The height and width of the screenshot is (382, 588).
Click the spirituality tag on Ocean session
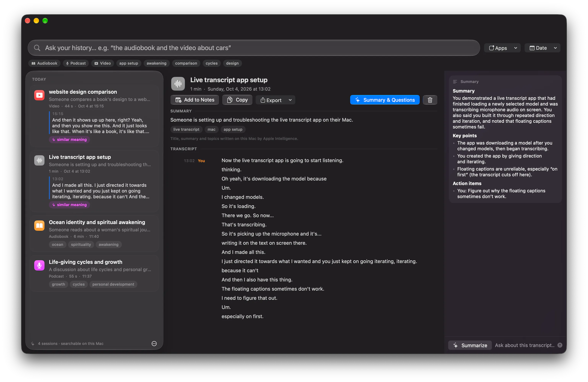click(81, 245)
